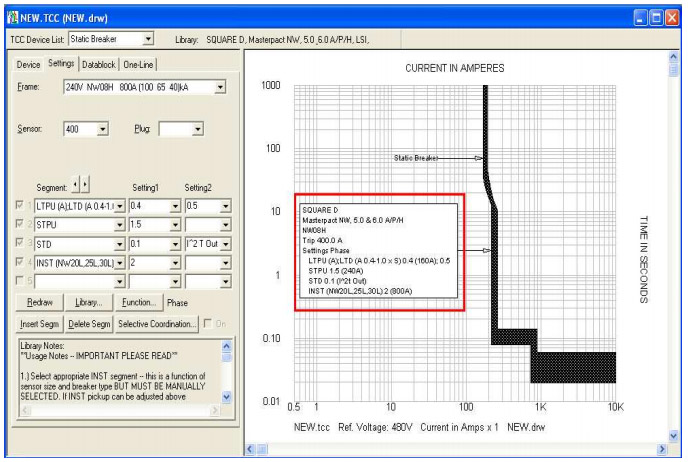Click the SQUARE D settings datablock
This screenshot has height=462, width=688.
[379, 251]
